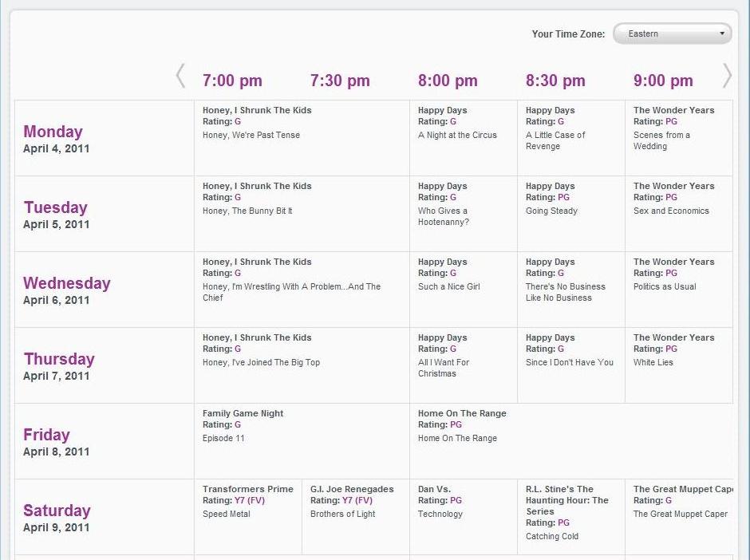Screen dimensions: 750x560
Task: Open episode Catching Cold
Action: click(552, 537)
